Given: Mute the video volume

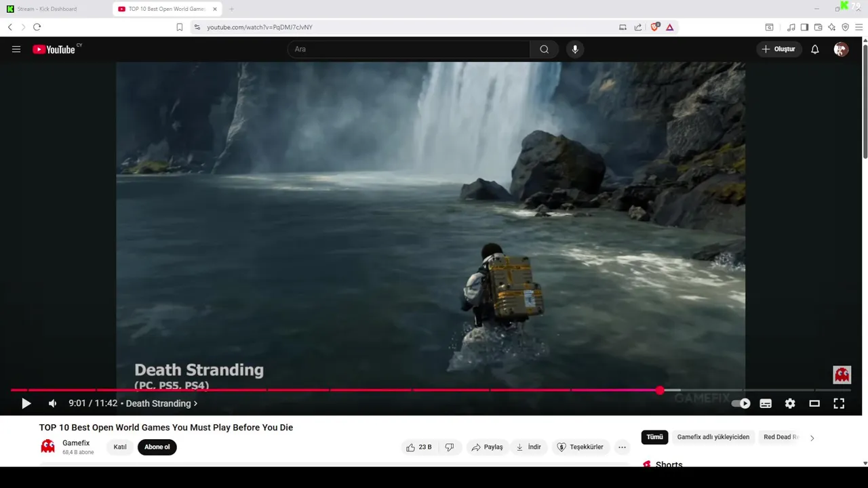Looking at the screenshot, I should (52, 403).
